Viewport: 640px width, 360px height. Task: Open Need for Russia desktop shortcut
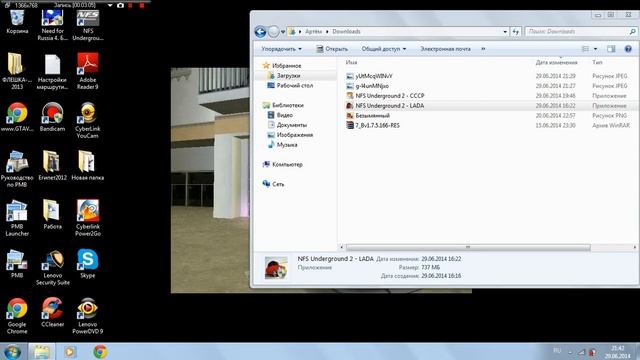52,25
